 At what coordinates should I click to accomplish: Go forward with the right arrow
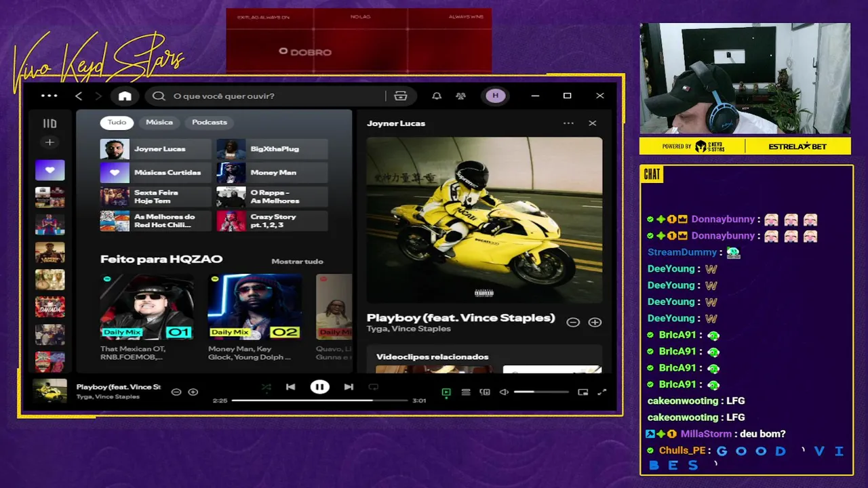click(98, 96)
